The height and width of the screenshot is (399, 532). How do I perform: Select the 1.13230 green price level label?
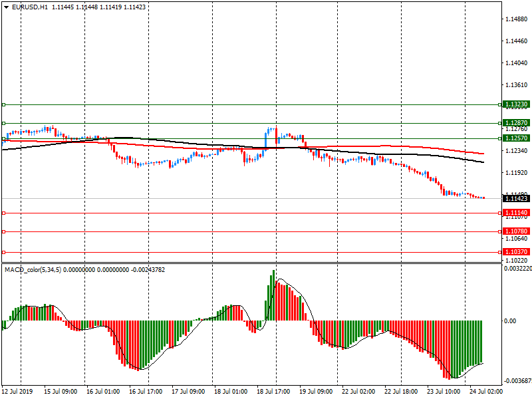516,104
